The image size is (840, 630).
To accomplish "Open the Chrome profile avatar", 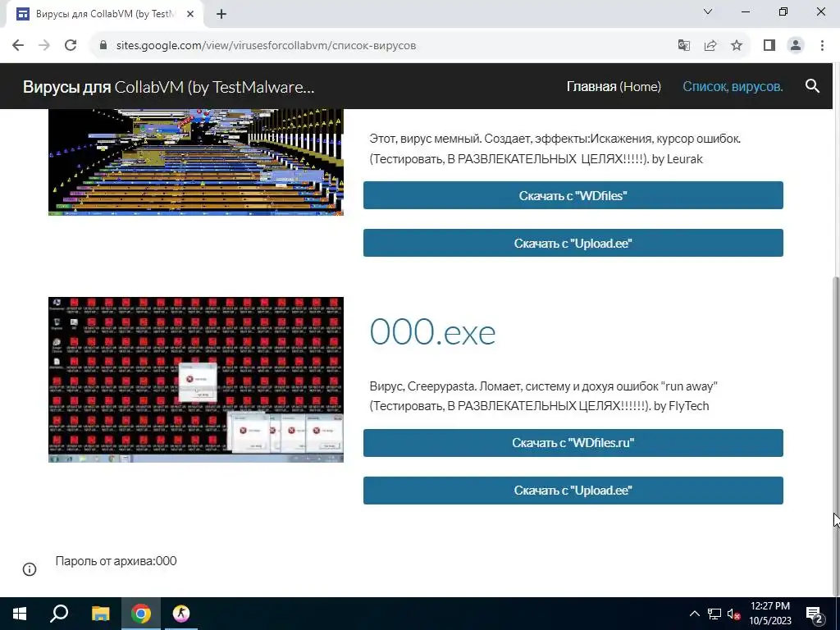I will [x=796, y=45].
